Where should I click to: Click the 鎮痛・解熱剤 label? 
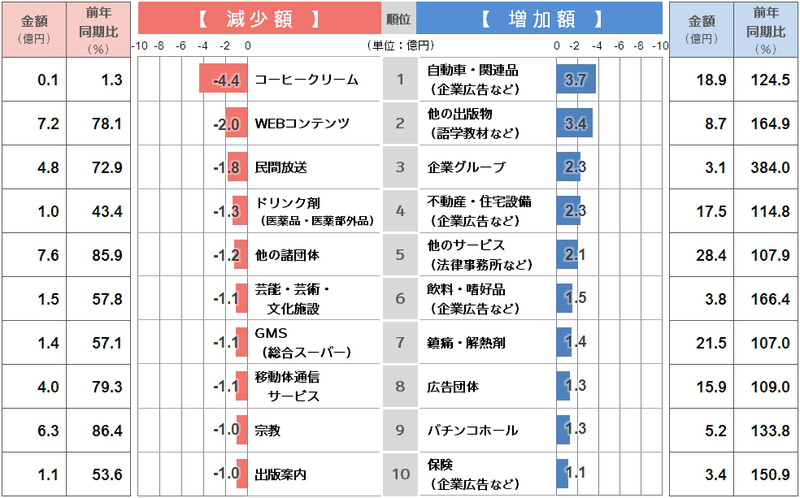[466, 342]
